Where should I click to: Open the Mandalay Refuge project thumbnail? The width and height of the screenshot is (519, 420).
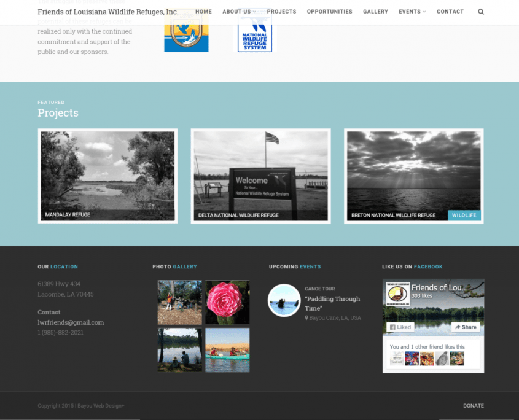(107, 176)
